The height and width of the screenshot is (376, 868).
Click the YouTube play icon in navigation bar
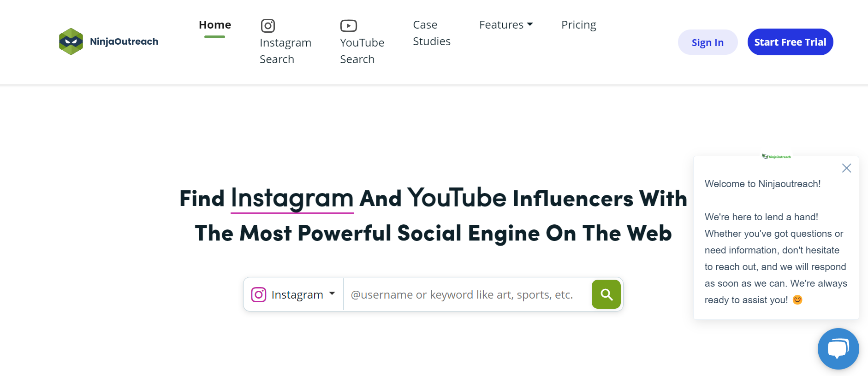coord(348,26)
